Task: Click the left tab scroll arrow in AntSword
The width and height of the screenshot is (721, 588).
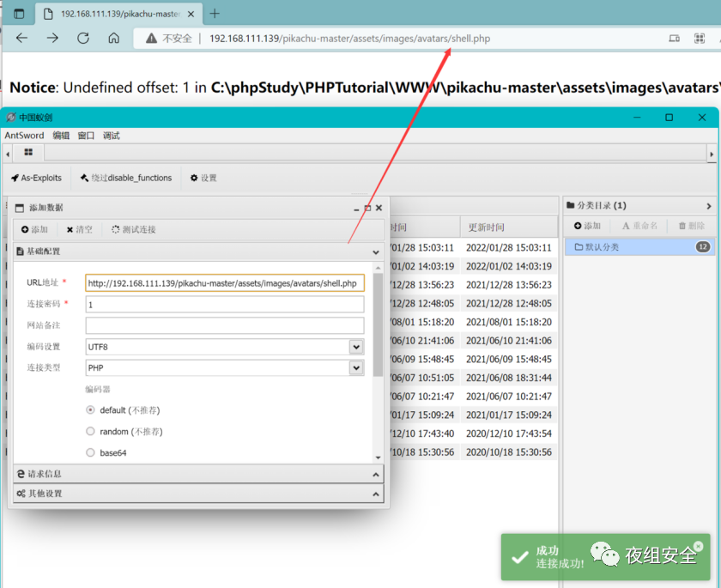Action: tap(8, 155)
